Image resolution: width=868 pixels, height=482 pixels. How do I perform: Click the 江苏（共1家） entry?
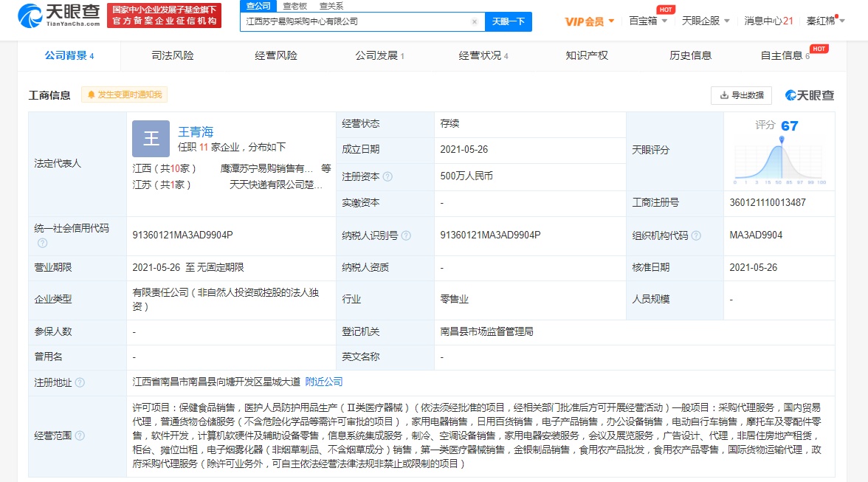tap(161, 185)
